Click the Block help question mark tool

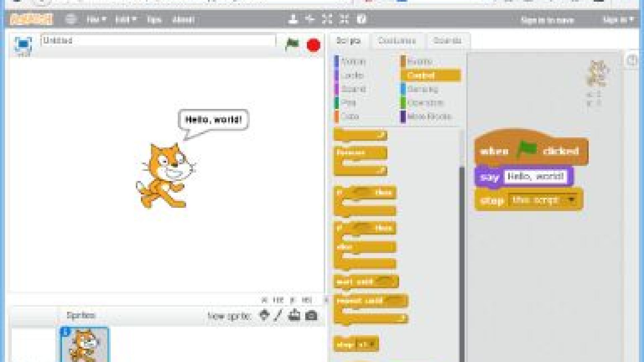[x=361, y=19]
